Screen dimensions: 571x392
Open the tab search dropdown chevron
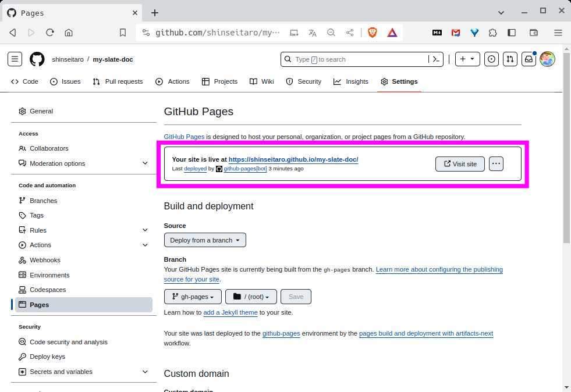501,13
